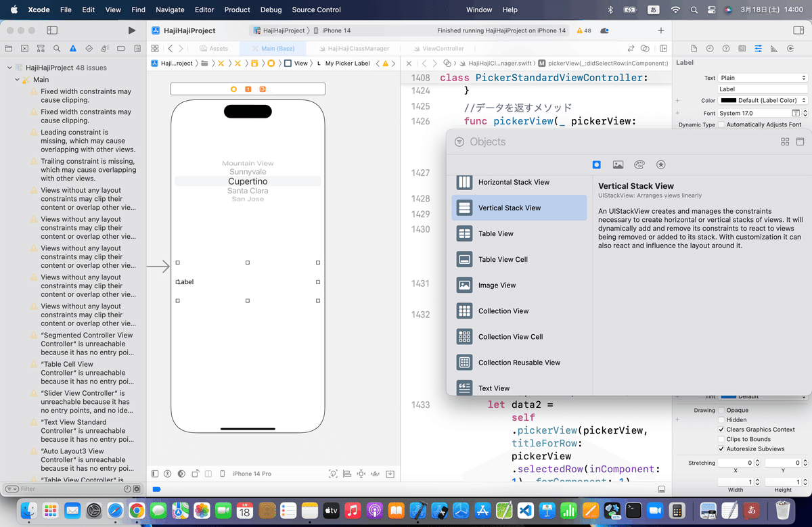This screenshot has width=812, height=527.
Task: Toggle the navigator sidebar panel
Action: (52, 30)
